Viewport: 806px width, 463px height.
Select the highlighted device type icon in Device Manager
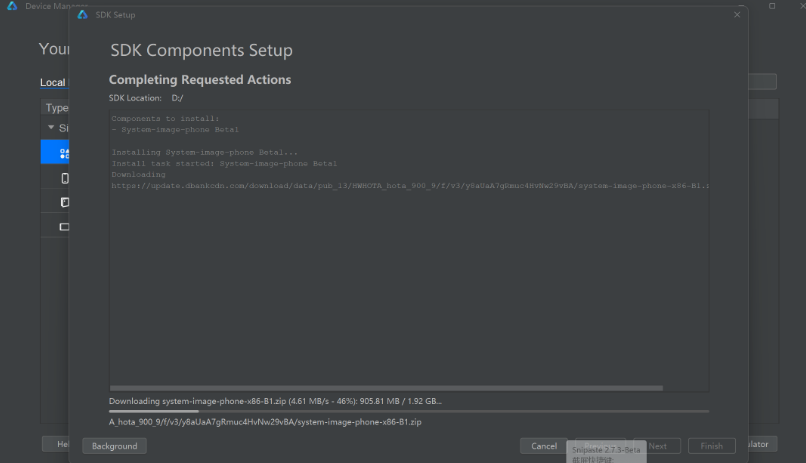coord(64,153)
